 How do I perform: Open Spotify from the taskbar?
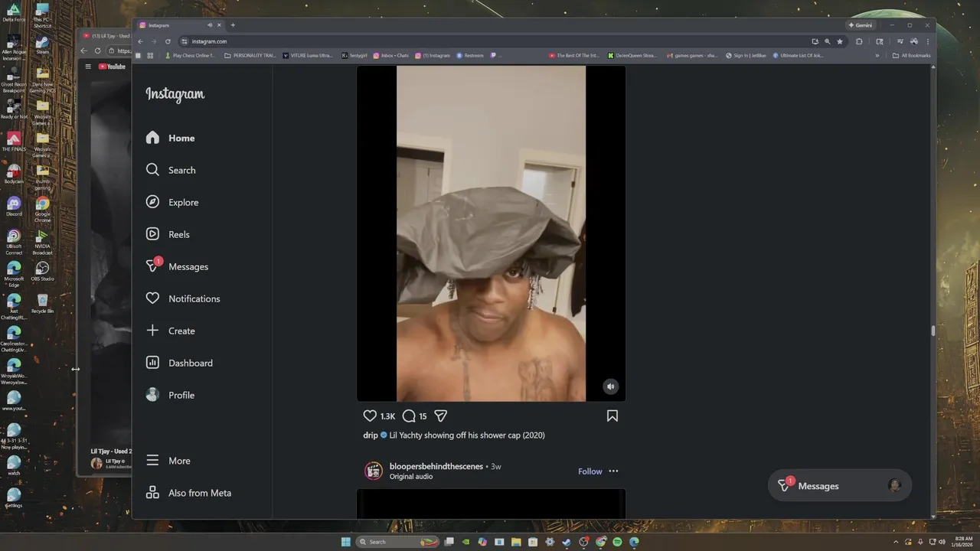(617, 542)
